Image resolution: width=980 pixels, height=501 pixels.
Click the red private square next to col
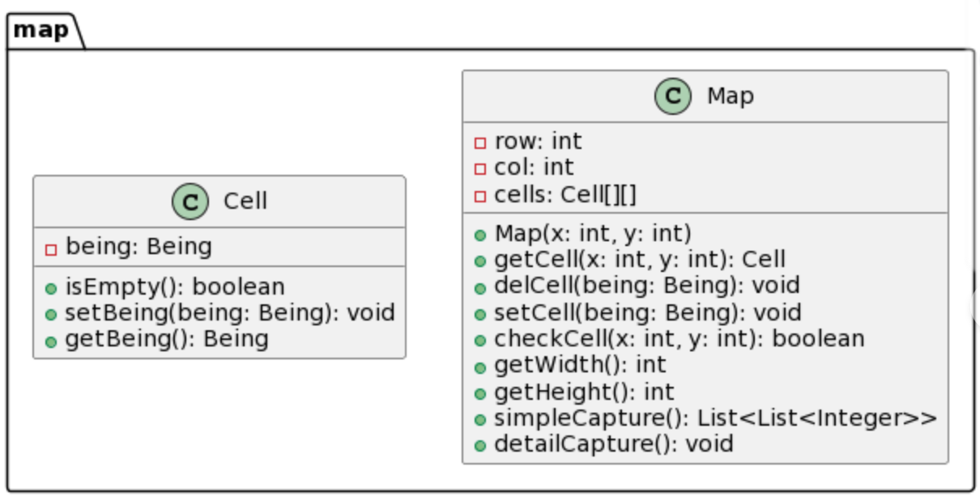pyautogui.click(x=479, y=169)
